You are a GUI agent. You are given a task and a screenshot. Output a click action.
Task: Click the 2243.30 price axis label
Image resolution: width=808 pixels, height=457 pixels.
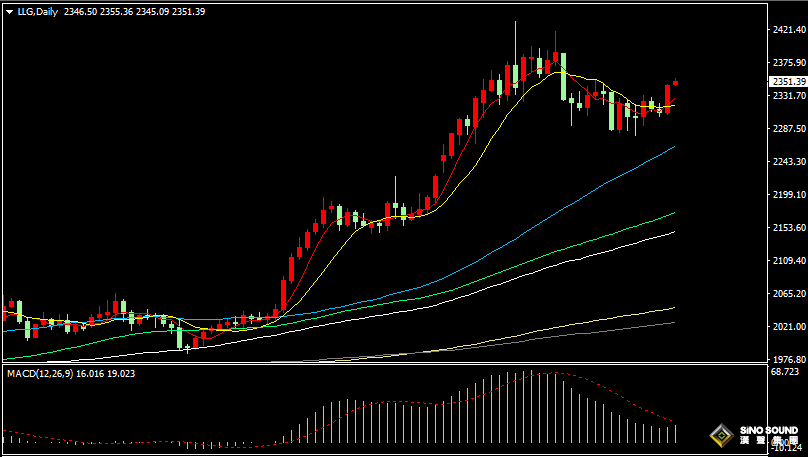tap(788, 162)
